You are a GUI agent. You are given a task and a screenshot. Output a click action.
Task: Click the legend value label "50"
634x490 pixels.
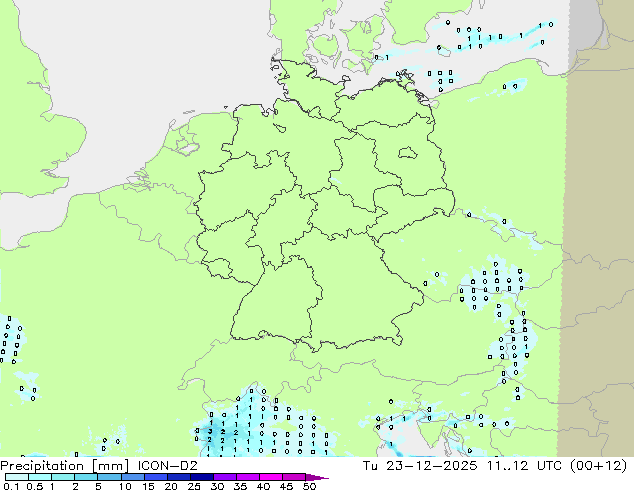tap(310, 486)
